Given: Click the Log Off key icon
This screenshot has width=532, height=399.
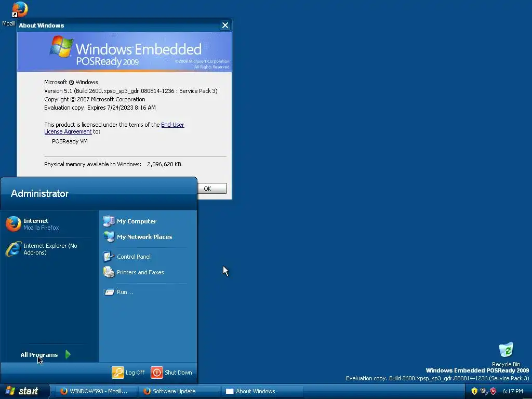Looking at the screenshot, I should [118, 372].
